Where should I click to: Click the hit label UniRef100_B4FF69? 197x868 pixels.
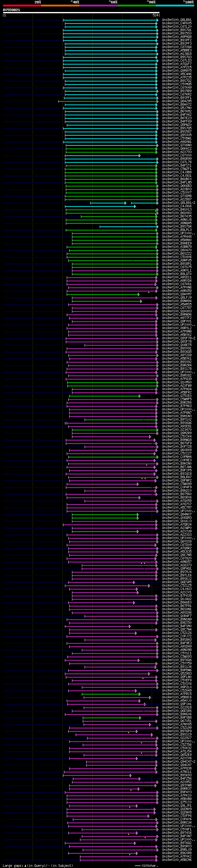click(176, 122)
